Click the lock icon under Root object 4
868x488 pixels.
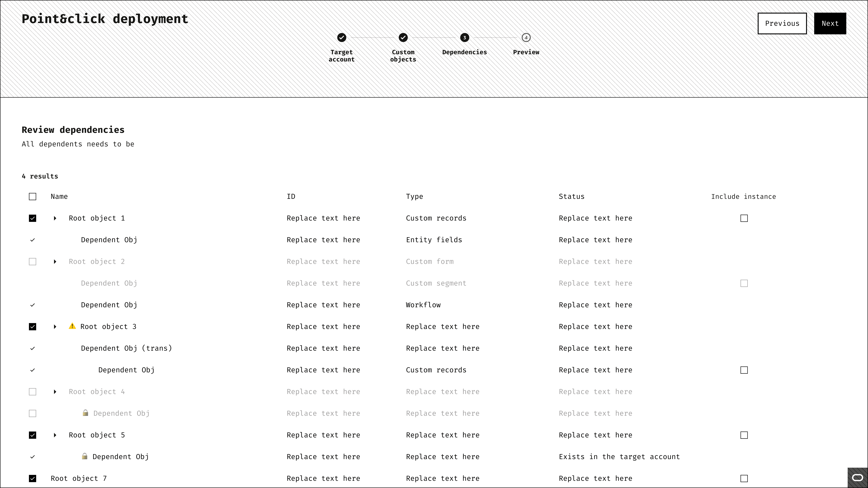click(85, 413)
